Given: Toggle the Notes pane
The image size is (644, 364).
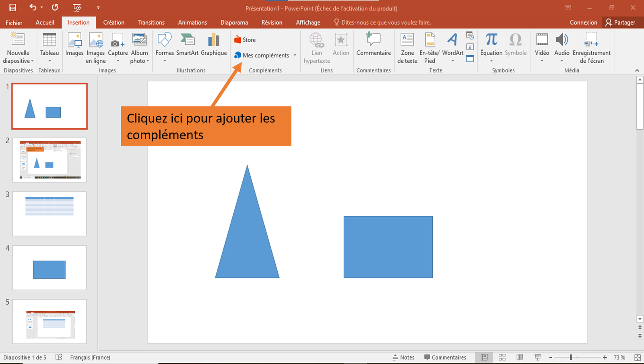Looking at the screenshot, I should coord(404,357).
